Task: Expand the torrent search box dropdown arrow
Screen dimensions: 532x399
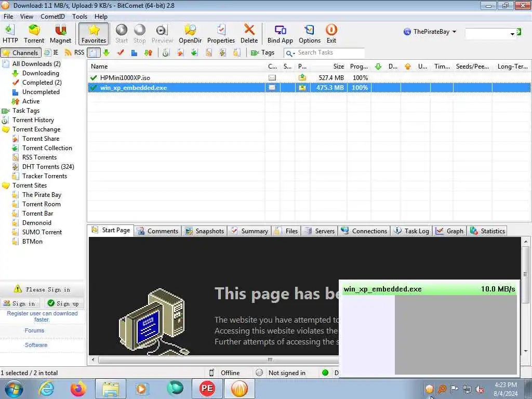Action: click(512, 34)
